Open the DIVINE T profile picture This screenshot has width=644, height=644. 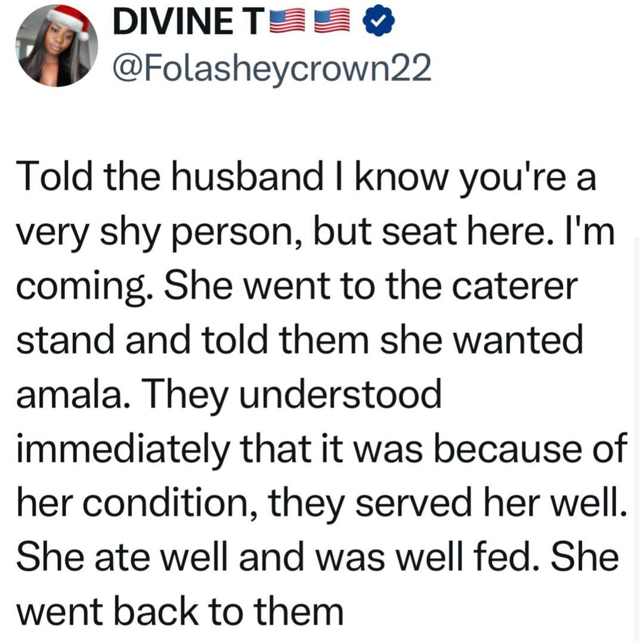tap(57, 46)
